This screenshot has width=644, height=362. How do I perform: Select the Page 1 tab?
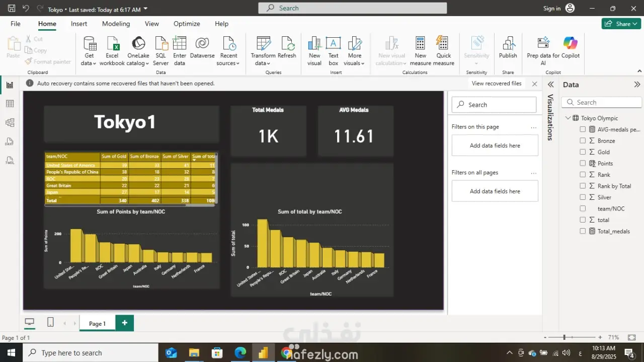(97, 323)
